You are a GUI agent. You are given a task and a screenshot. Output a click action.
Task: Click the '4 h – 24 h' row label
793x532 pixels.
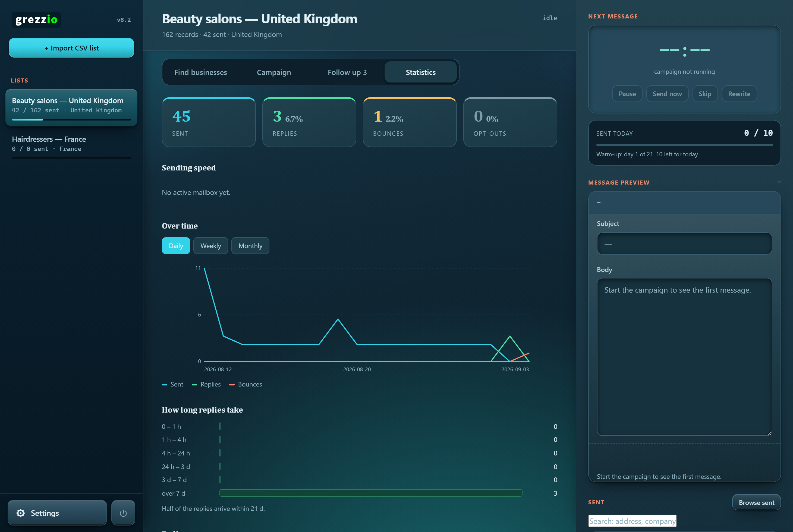[x=176, y=453]
